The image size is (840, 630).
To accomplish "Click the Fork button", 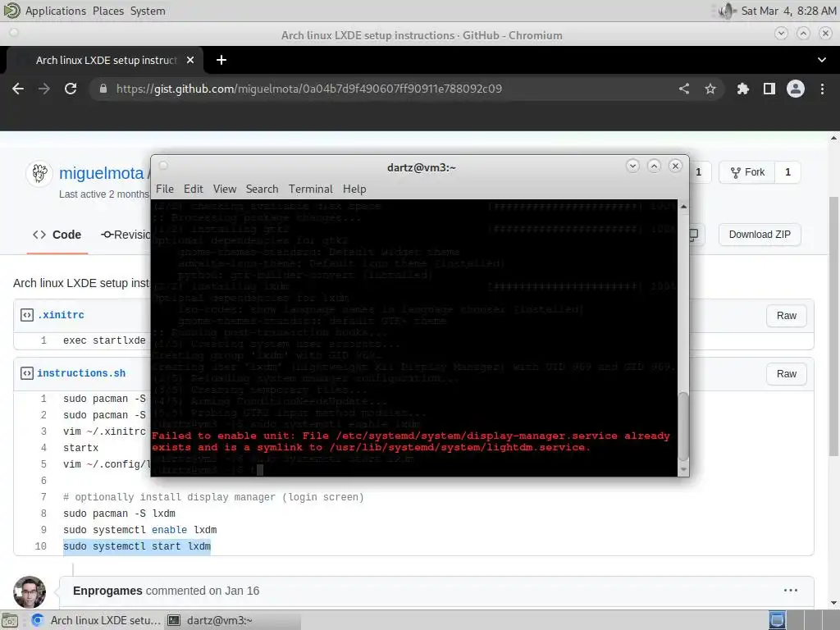I will point(747,172).
